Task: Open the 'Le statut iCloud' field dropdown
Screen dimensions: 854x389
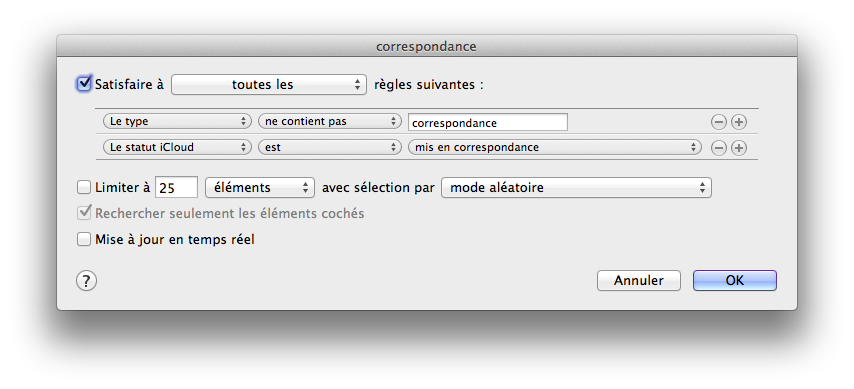Action: click(177, 147)
